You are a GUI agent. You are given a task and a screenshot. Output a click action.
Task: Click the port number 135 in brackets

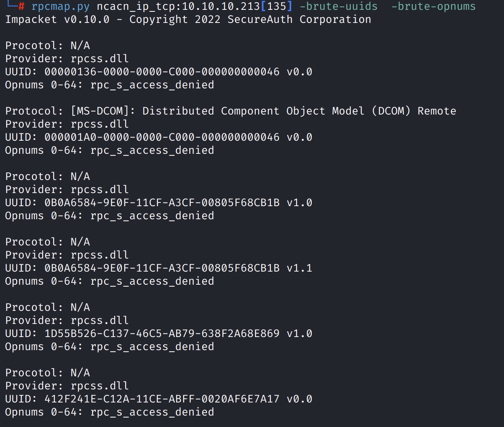pos(277,7)
